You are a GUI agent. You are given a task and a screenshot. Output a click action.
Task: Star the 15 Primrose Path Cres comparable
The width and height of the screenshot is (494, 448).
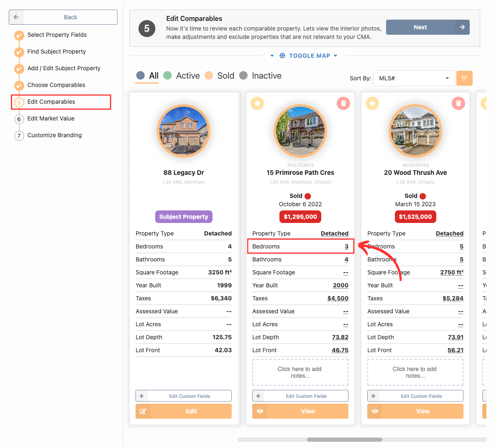tap(257, 103)
